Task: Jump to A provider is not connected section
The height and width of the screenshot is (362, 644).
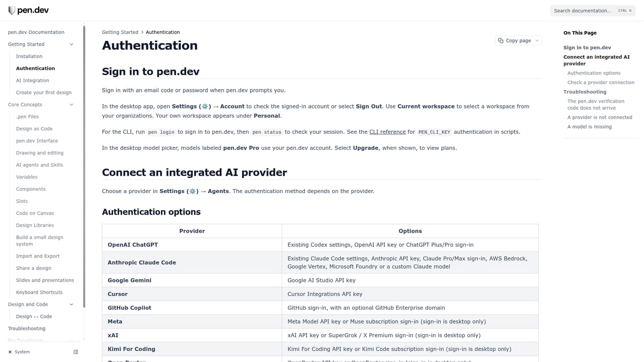Action: (600, 118)
